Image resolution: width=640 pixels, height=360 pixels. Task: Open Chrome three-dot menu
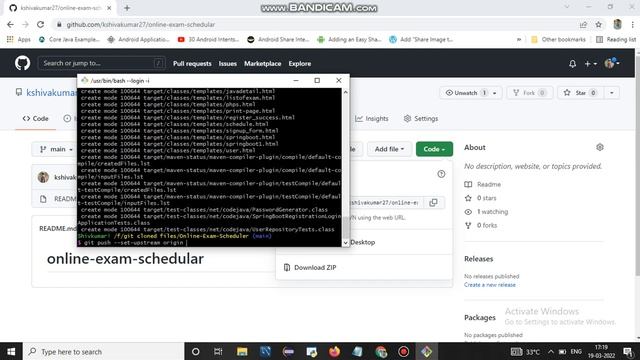(633, 24)
